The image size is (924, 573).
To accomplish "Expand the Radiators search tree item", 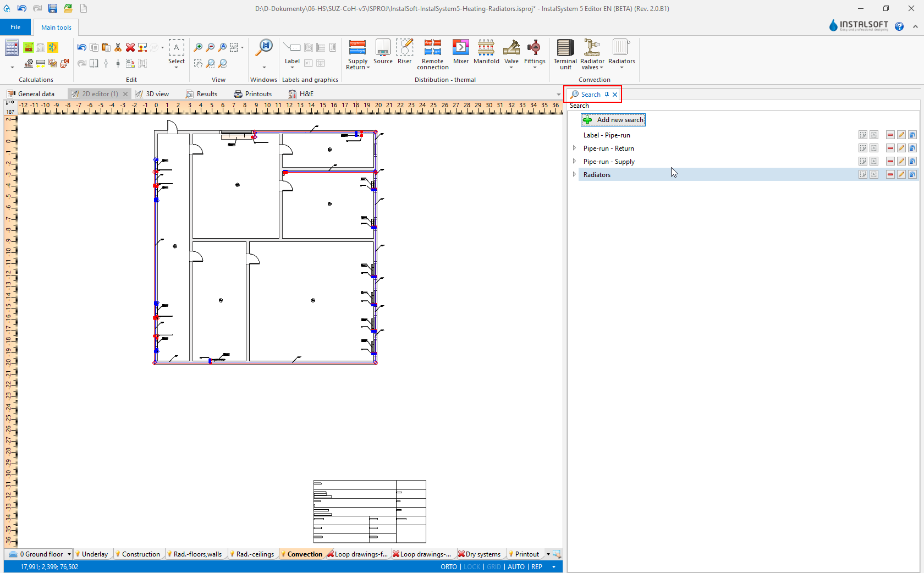I will [574, 174].
